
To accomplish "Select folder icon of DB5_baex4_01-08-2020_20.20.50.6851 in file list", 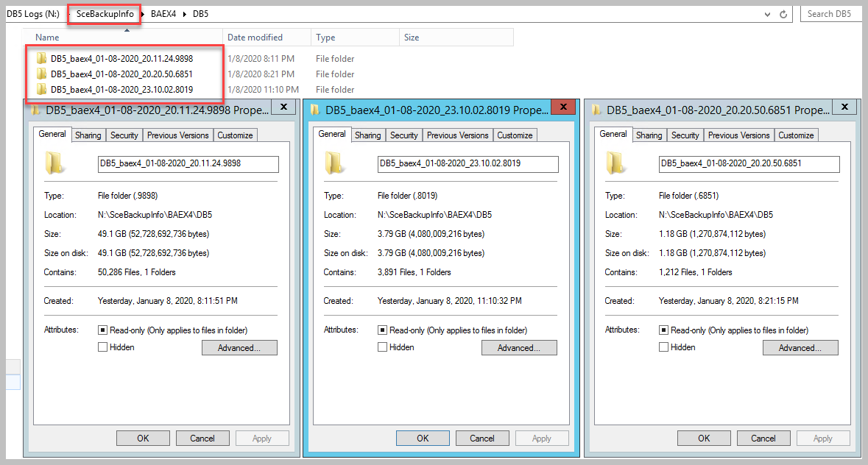I will [41, 74].
